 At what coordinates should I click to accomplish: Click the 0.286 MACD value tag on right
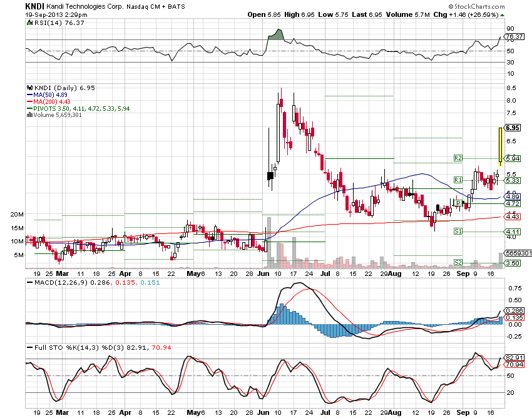point(514,311)
